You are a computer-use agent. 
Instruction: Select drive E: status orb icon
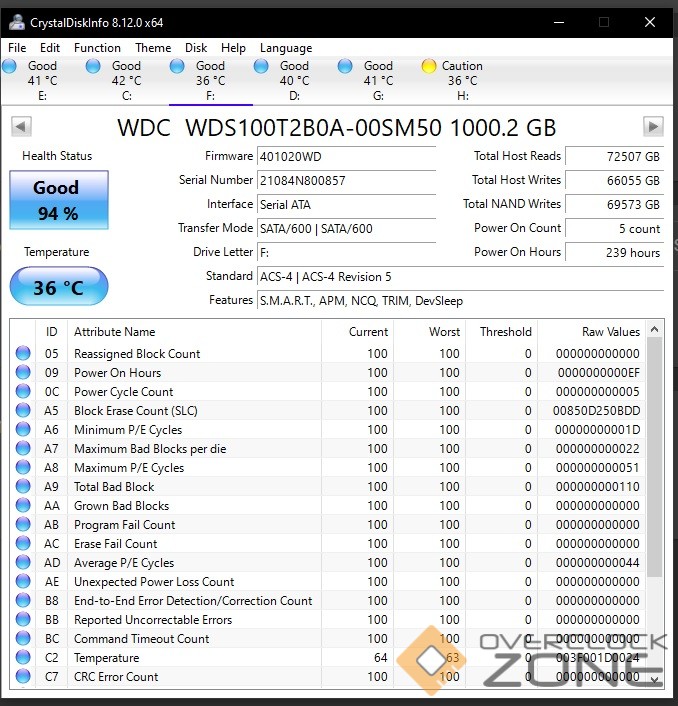(x=10, y=66)
